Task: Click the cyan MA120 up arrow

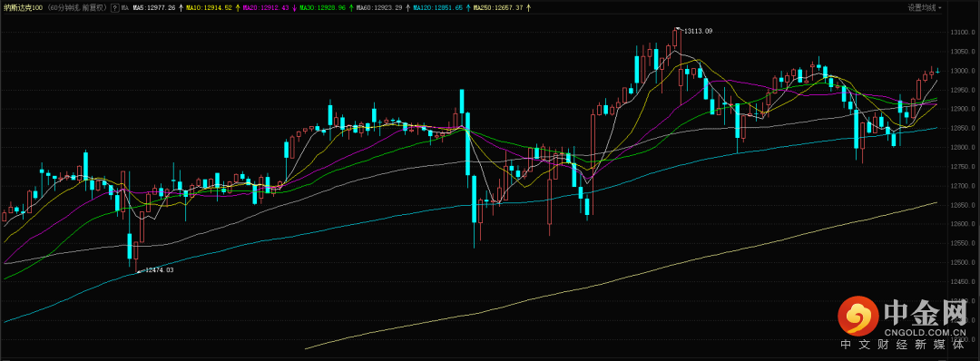Action: coord(468,8)
